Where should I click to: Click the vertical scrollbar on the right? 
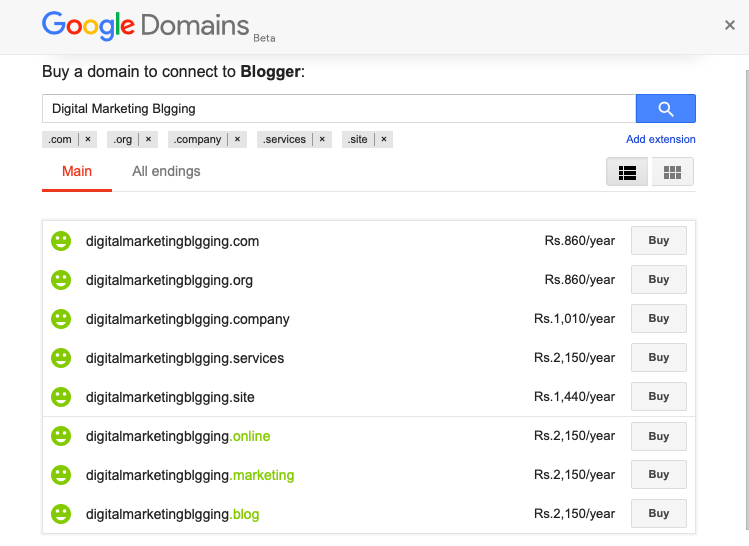point(747,300)
